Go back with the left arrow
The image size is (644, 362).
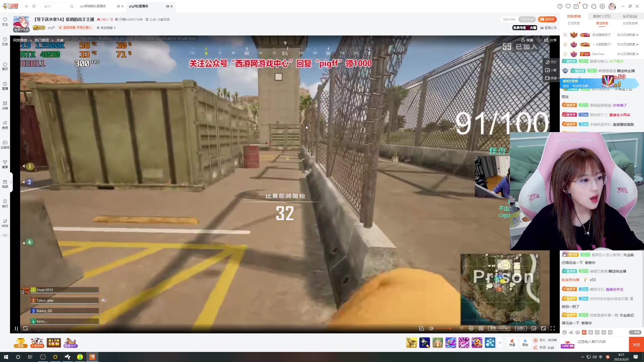[x=27, y=6]
